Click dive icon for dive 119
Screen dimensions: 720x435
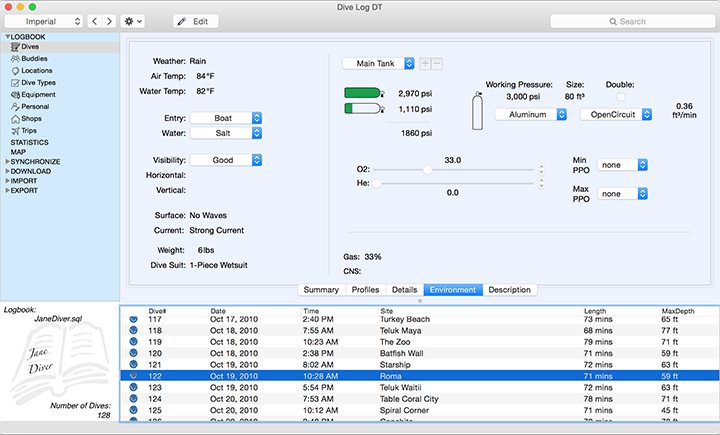tap(133, 342)
